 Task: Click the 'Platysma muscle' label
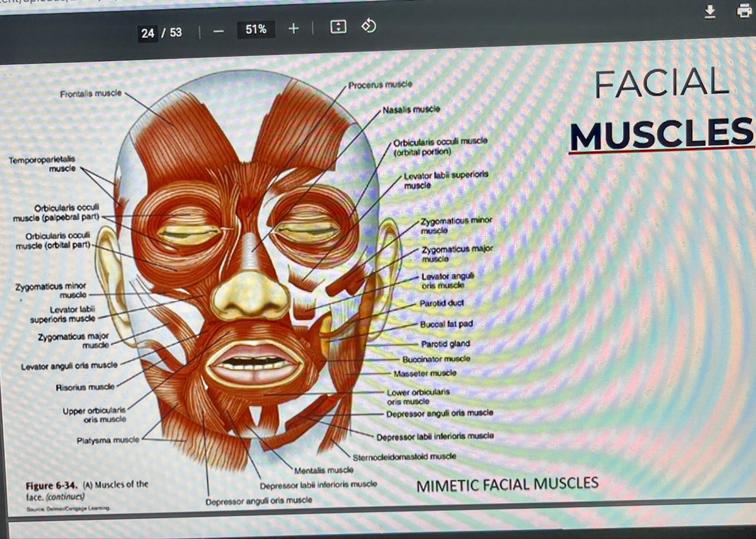108,440
